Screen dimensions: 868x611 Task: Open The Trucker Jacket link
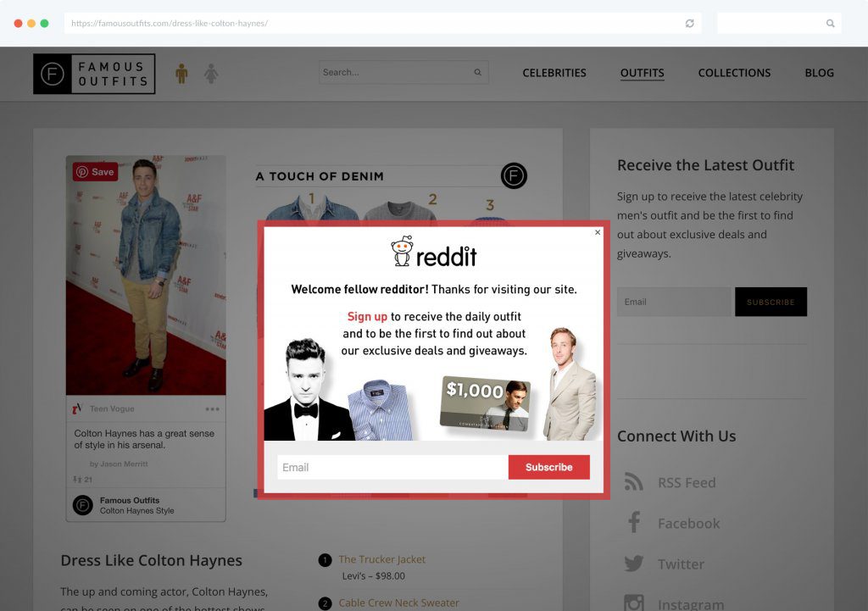[381, 559]
